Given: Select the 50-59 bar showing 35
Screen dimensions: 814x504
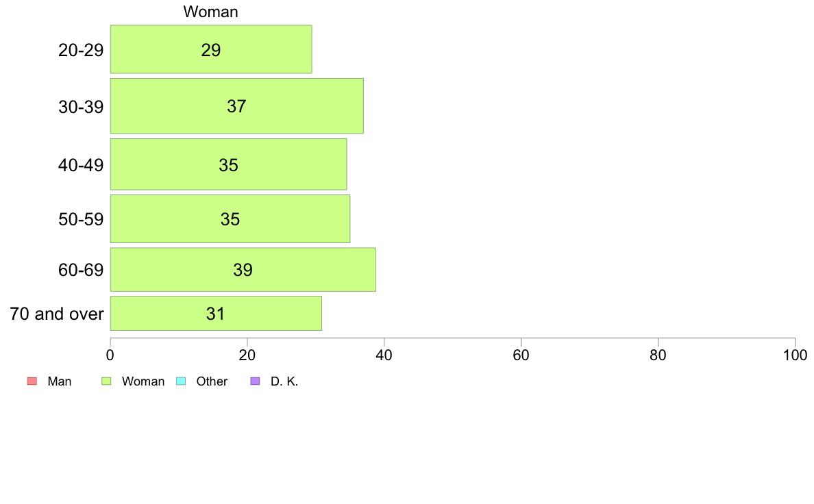Looking at the screenshot, I should pyautogui.click(x=230, y=219).
